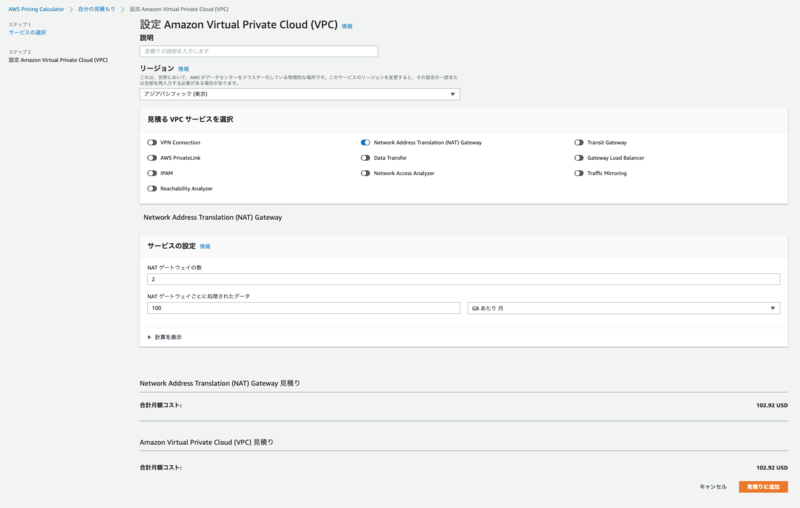
Task: Turn on the Transit Gateway toggle
Action: pyautogui.click(x=579, y=143)
